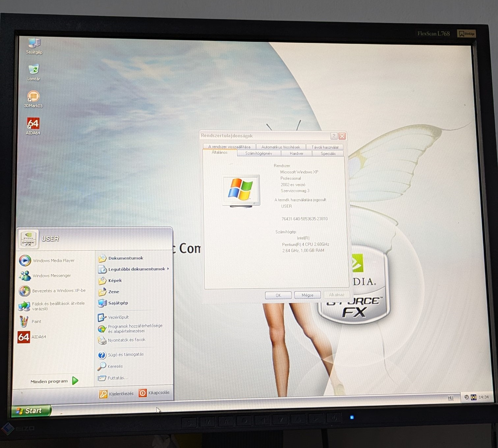This screenshot has width=498, height=448.
Task: Launch AIDA64 from the desktop
Action: coord(33,126)
